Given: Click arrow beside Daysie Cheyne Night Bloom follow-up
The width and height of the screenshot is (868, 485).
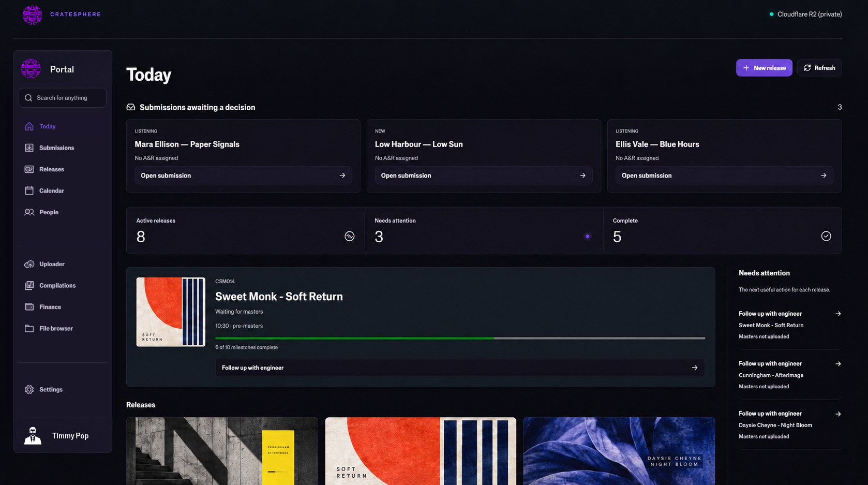Looking at the screenshot, I should tap(838, 414).
